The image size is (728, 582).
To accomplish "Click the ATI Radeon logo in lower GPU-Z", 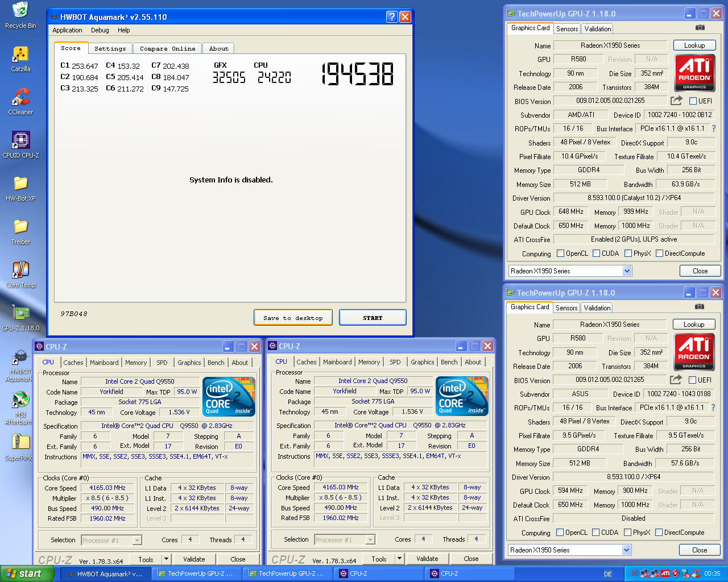I will [x=694, y=352].
